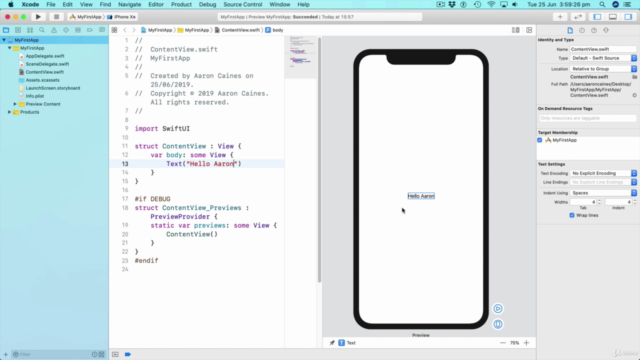Viewport: 640px width, 360px height.
Task: Open the Issue navigator warning icon
Action: point(54,30)
